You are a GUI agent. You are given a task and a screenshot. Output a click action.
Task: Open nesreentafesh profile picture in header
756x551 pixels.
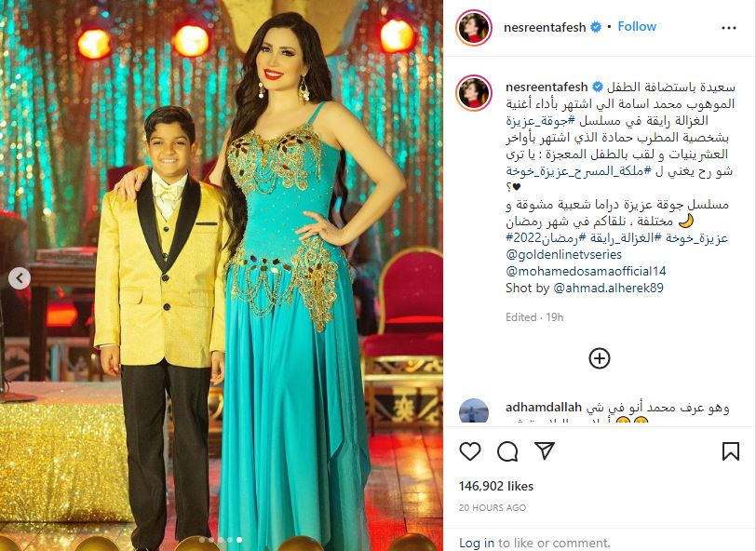tap(474, 28)
